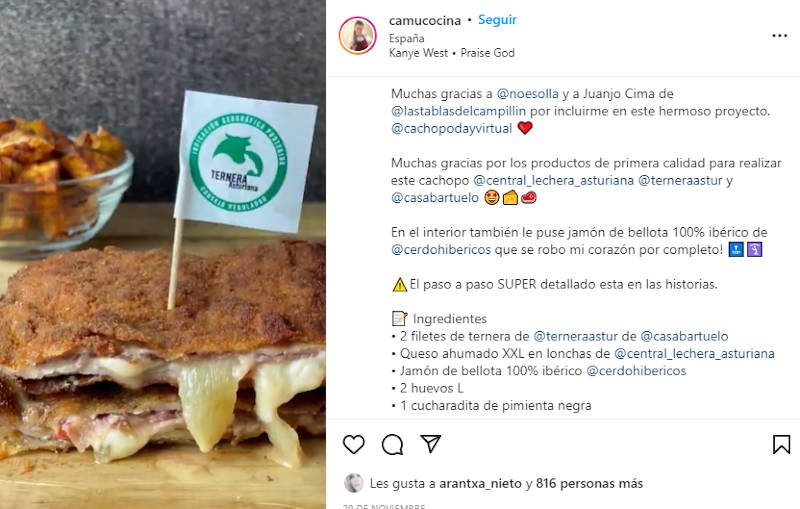
Task: Show the 816 personas más likes list
Action: click(589, 483)
